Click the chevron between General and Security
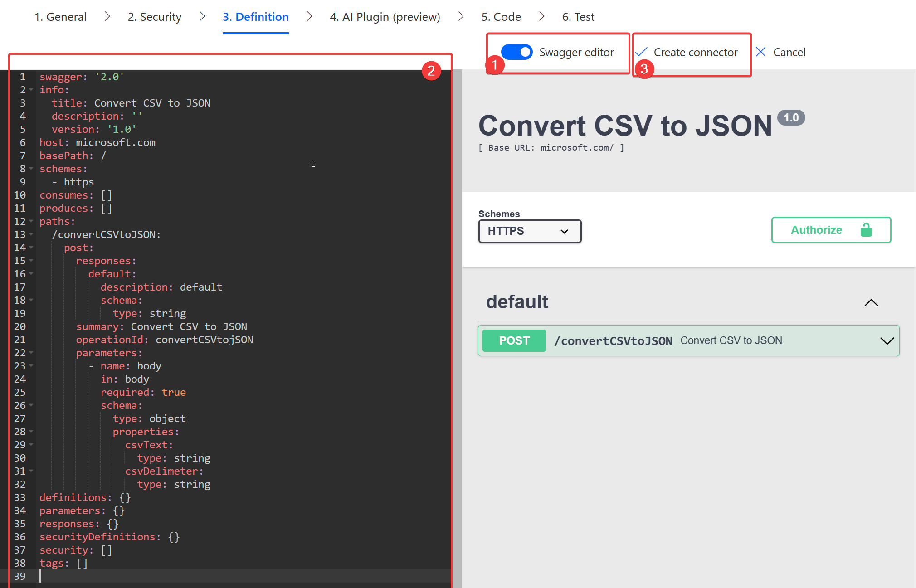The image size is (916, 588). [107, 16]
